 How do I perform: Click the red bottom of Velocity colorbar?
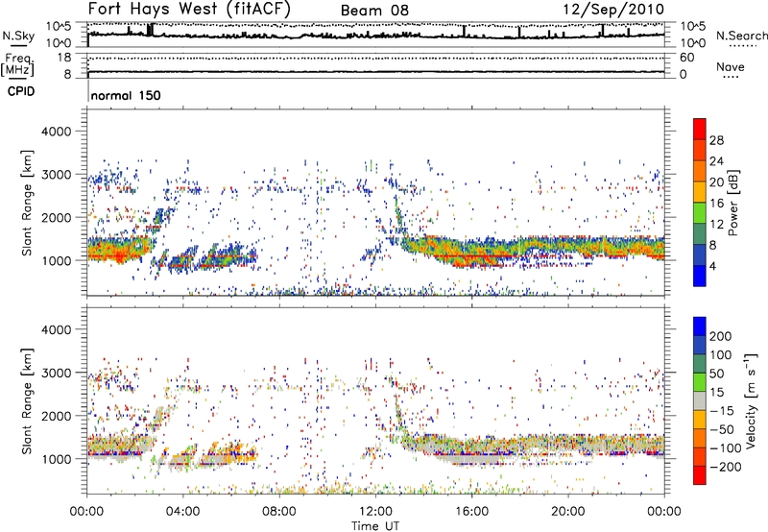700,475
